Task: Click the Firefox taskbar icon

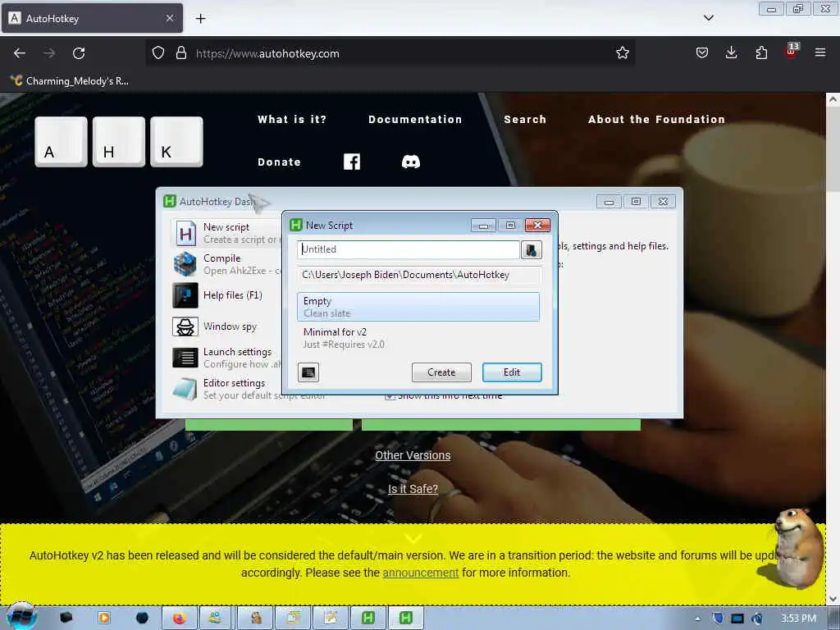Action: pos(179,618)
